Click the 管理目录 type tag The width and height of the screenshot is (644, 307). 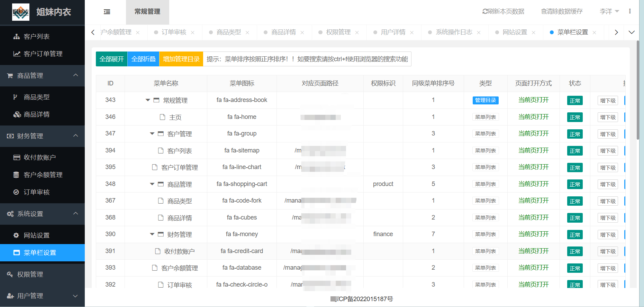[x=486, y=100]
